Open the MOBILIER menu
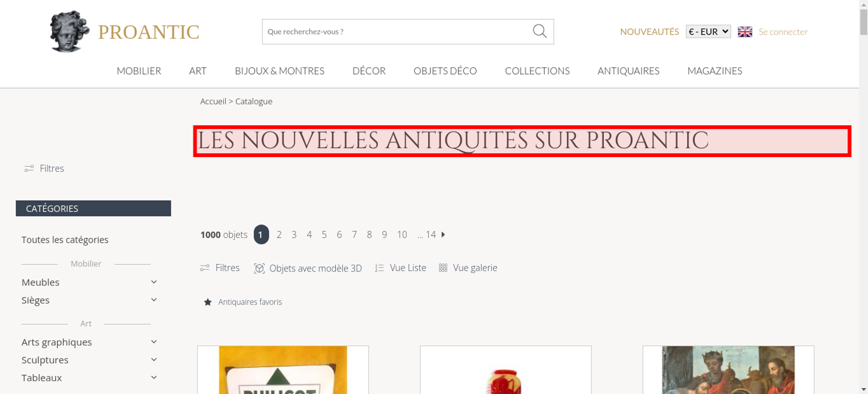Viewport: 868px width, 394px height. [x=139, y=71]
